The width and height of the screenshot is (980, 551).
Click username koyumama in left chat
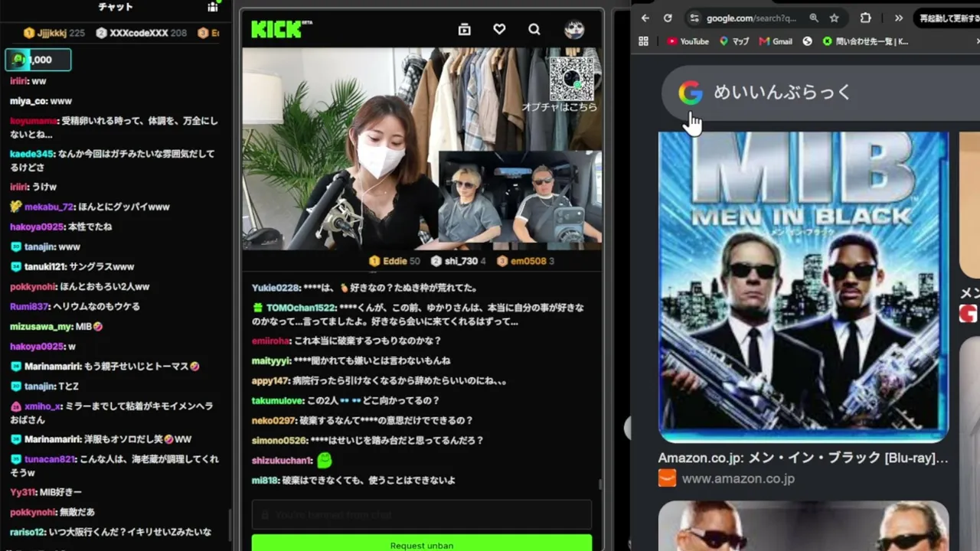(x=34, y=121)
